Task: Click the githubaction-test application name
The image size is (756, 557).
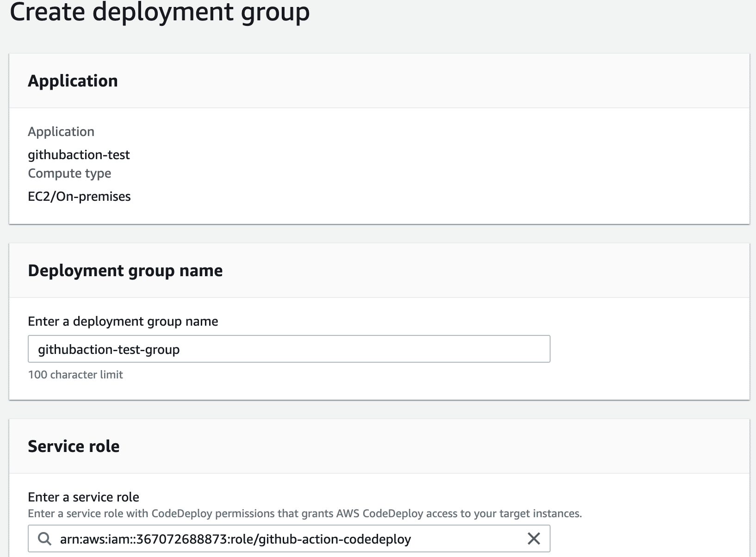Action: [x=79, y=155]
